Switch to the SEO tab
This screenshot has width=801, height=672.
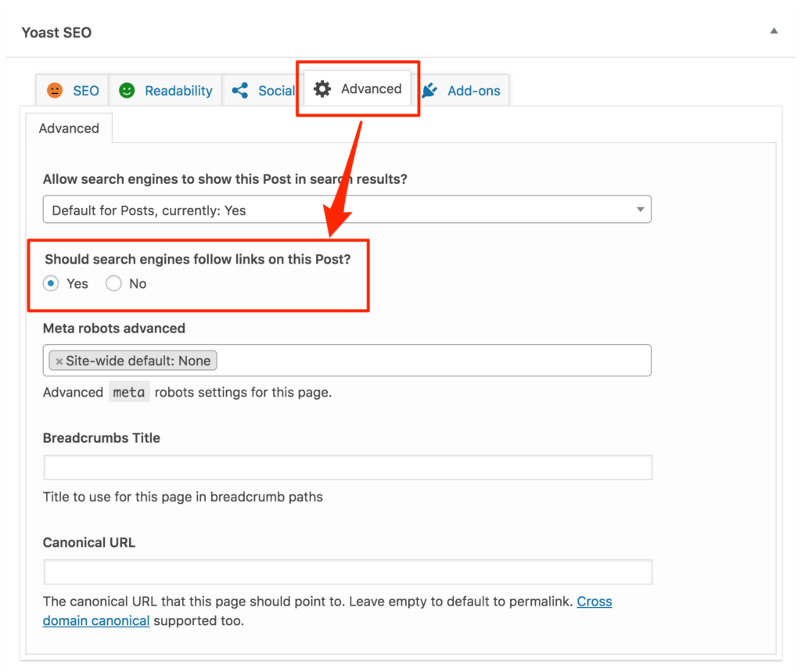72,91
